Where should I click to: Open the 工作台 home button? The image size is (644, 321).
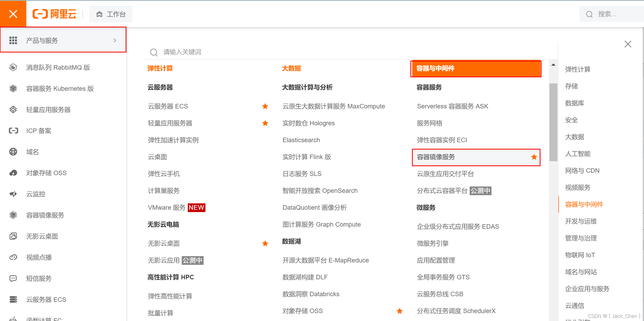[111, 14]
